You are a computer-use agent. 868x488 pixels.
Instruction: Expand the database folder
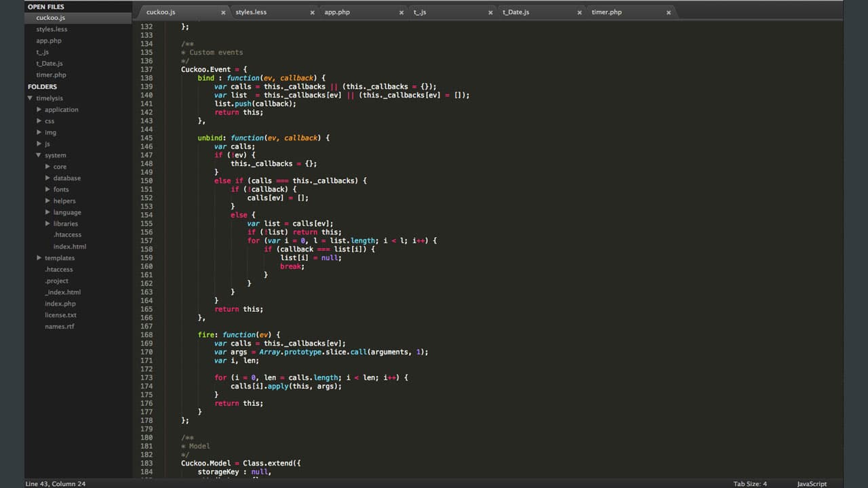(x=47, y=178)
